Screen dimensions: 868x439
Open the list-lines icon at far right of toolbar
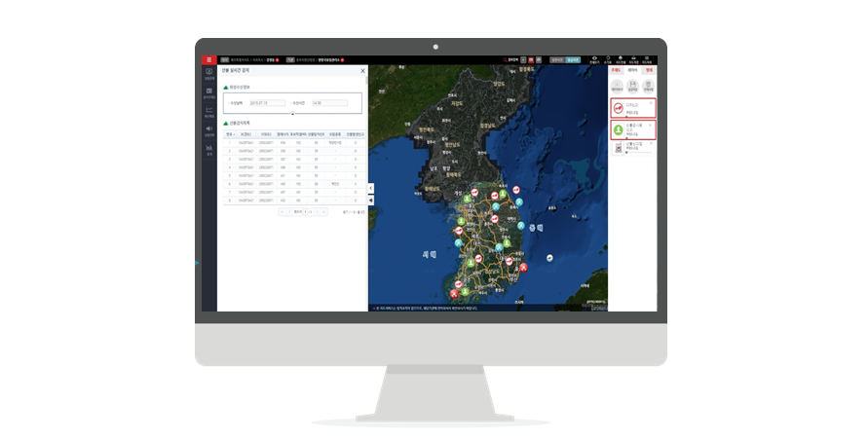[647, 59]
